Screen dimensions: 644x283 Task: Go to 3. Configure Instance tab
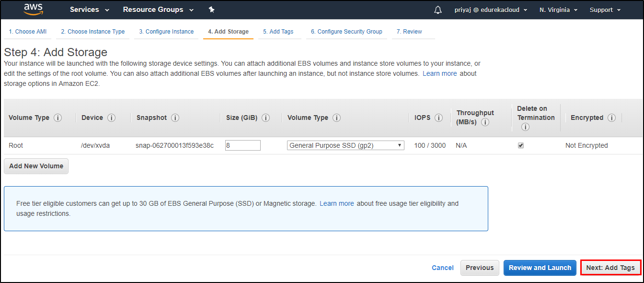point(166,32)
